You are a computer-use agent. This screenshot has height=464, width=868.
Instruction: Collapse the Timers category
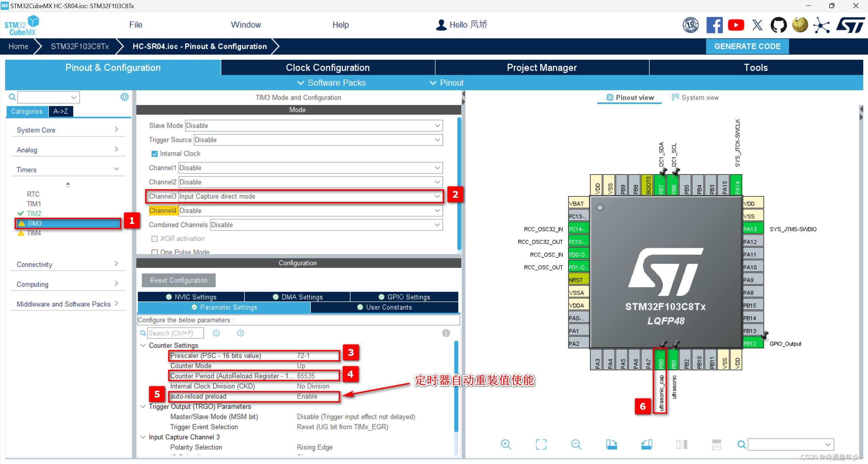click(68, 170)
